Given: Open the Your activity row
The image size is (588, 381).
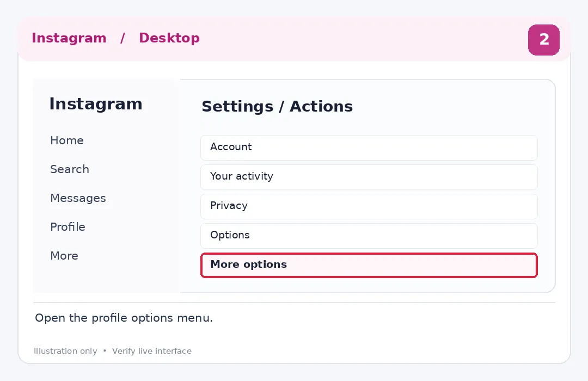Looking at the screenshot, I should point(369,177).
